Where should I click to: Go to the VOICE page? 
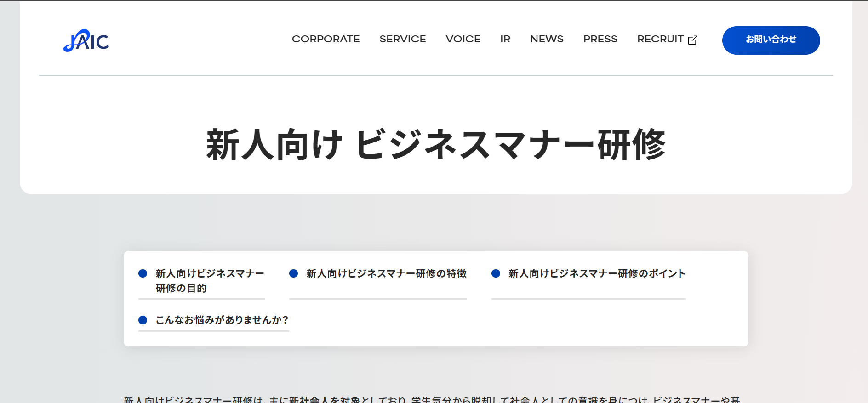tap(463, 39)
